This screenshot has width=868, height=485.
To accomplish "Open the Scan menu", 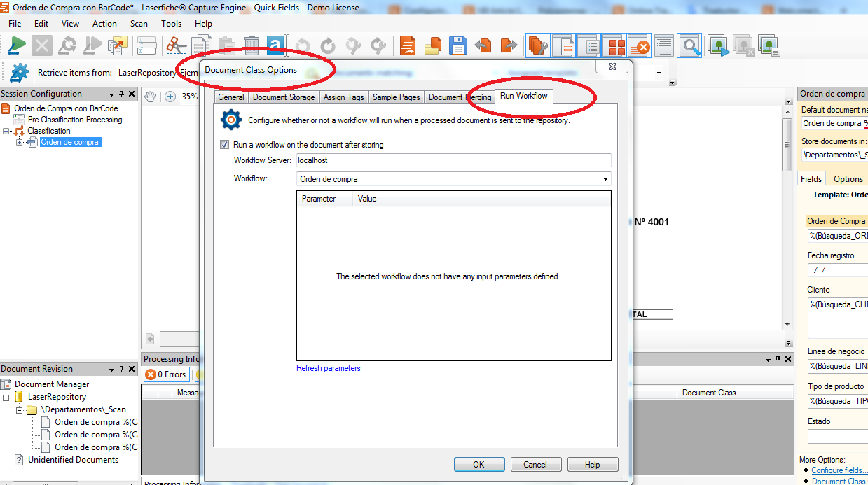I will (139, 24).
